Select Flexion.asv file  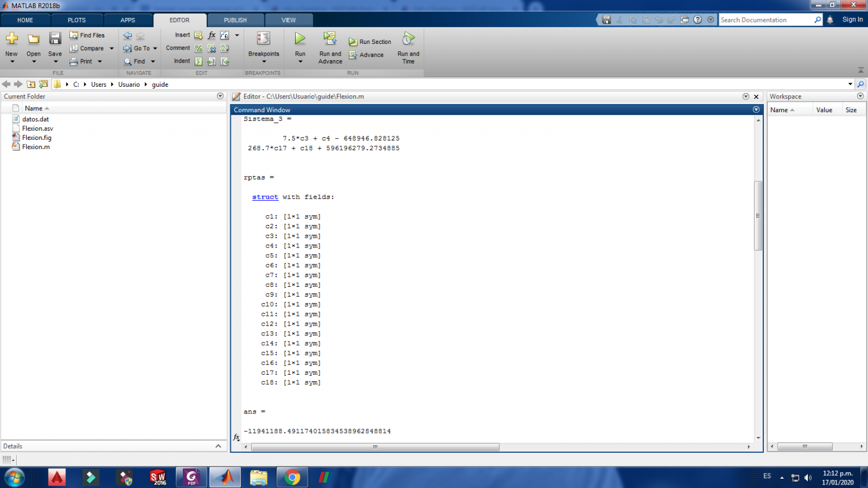(x=38, y=128)
